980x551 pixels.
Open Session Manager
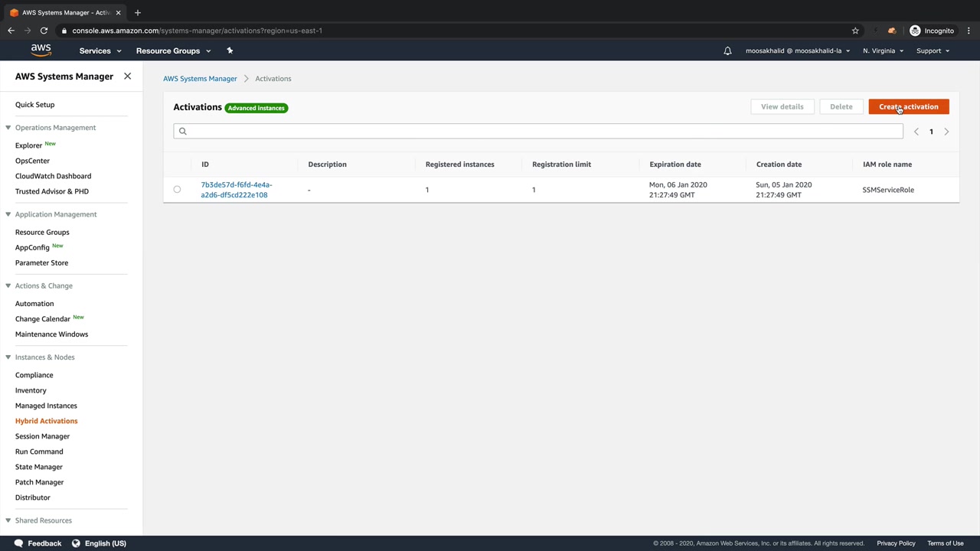(x=42, y=436)
